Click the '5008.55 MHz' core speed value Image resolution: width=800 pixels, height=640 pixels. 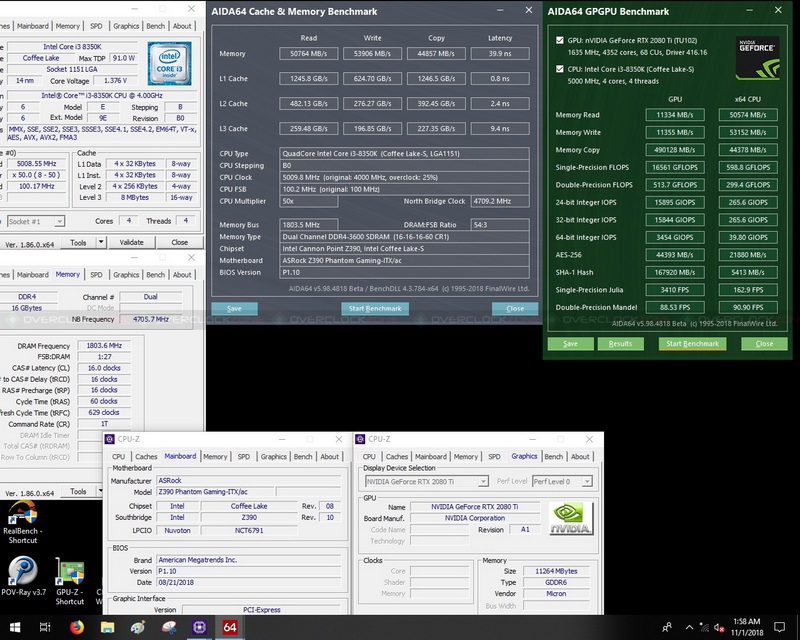click(36, 164)
